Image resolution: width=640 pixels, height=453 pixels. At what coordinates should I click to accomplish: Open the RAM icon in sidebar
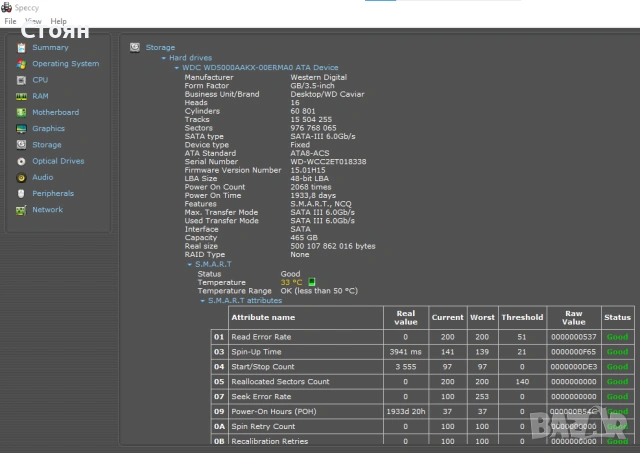(x=20, y=96)
